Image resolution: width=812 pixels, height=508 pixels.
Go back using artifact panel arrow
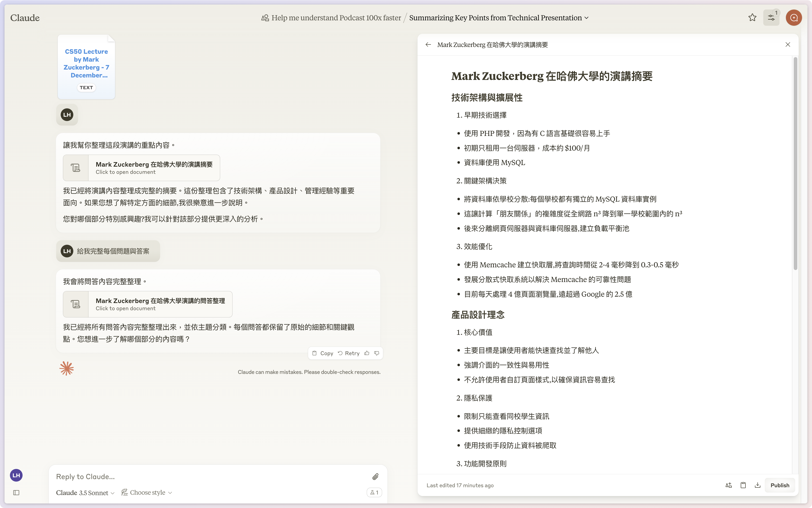428,45
